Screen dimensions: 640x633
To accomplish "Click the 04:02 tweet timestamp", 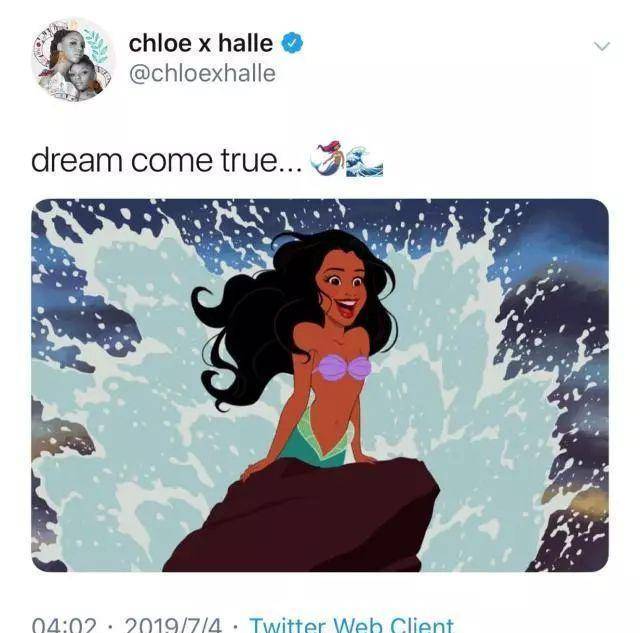I will (64, 625).
